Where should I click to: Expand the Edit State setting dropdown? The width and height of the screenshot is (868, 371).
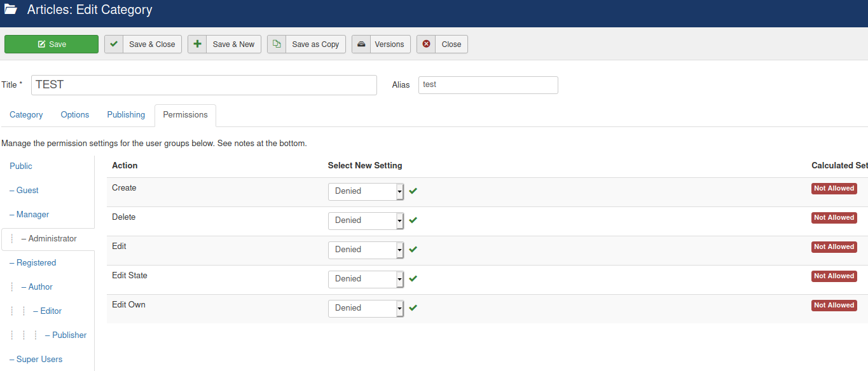click(x=366, y=279)
